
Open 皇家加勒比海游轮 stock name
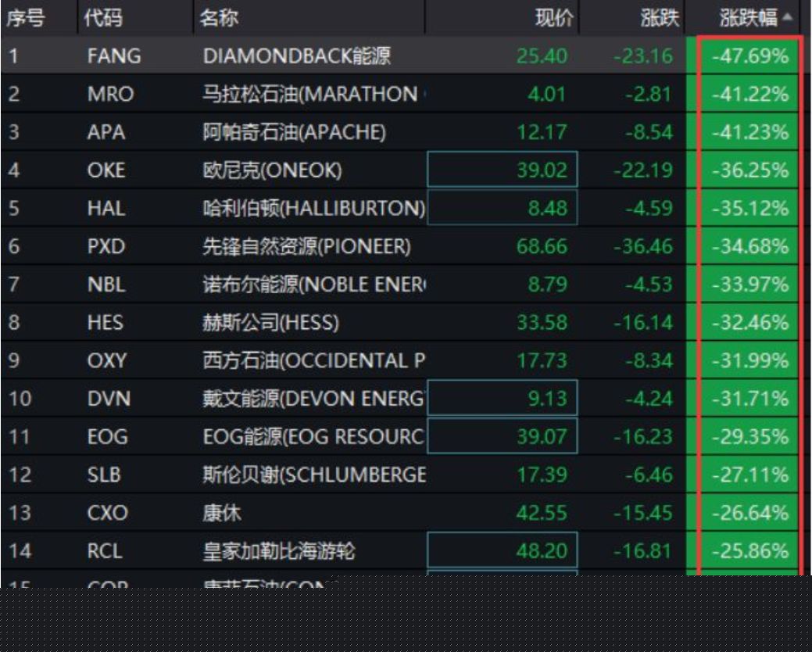pyautogui.click(x=279, y=551)
